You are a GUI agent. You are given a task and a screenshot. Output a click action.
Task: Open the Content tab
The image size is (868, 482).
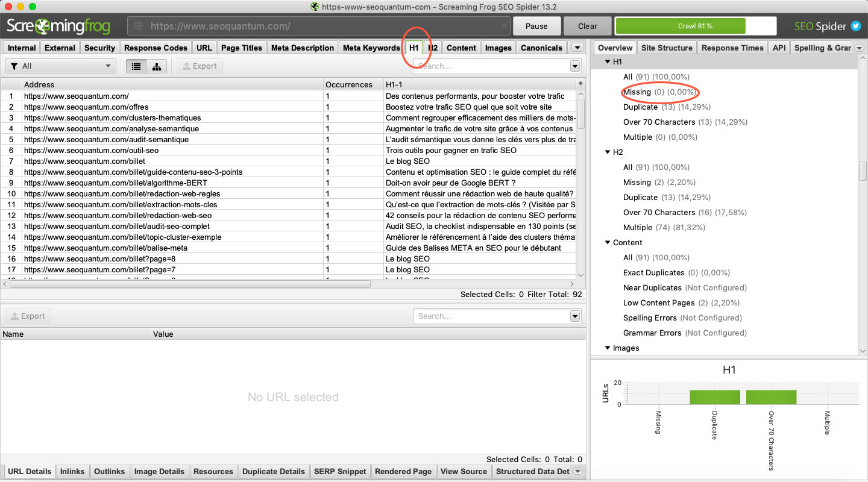[461, 48]
